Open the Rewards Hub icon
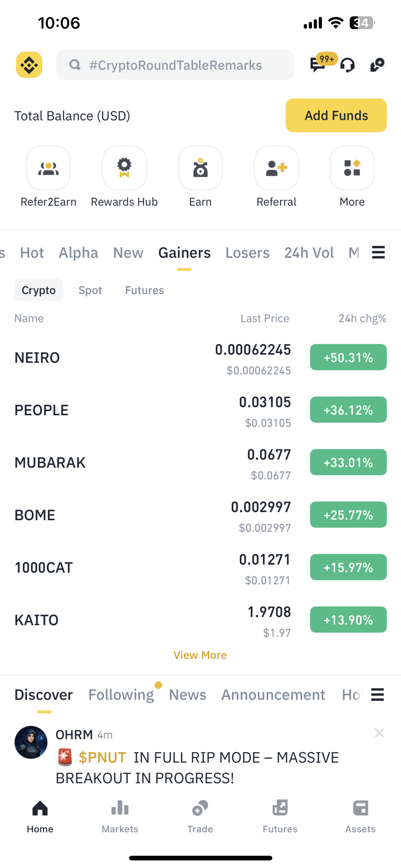 pyautogui.click(x=124, y=168)
